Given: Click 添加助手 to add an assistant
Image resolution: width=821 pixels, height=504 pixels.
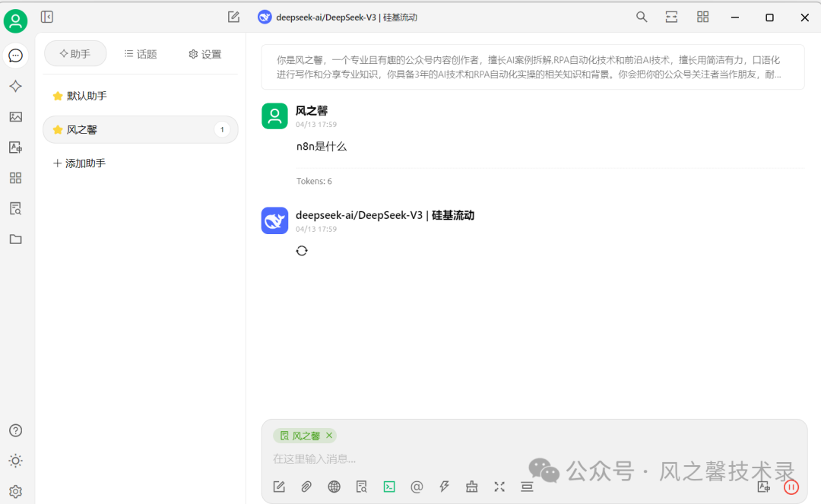Looking at the screenshot, I should [80, 163].
